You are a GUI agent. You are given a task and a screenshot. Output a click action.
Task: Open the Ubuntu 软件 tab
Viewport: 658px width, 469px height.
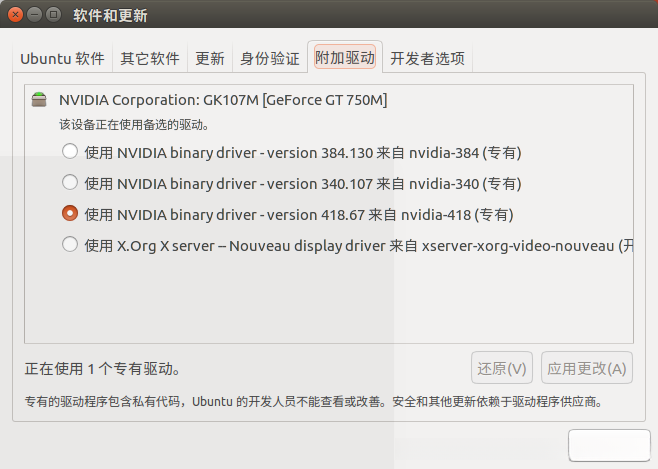coord(63,58)
